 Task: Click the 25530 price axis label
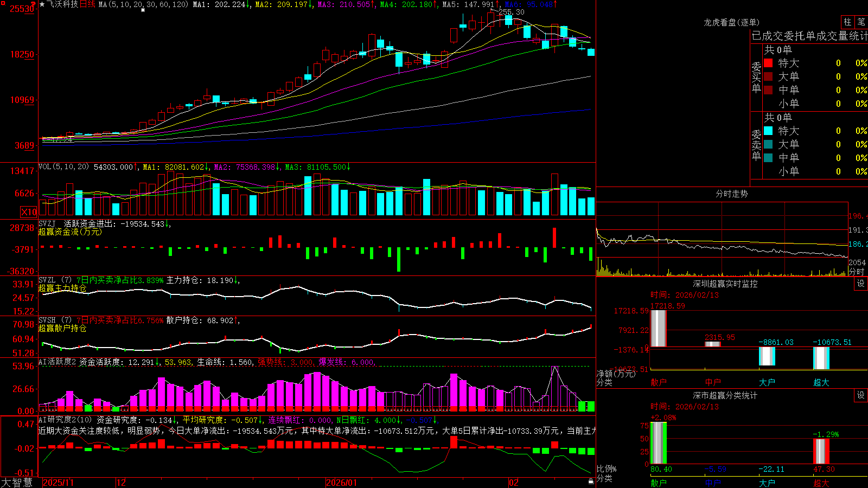coord(22,9)
